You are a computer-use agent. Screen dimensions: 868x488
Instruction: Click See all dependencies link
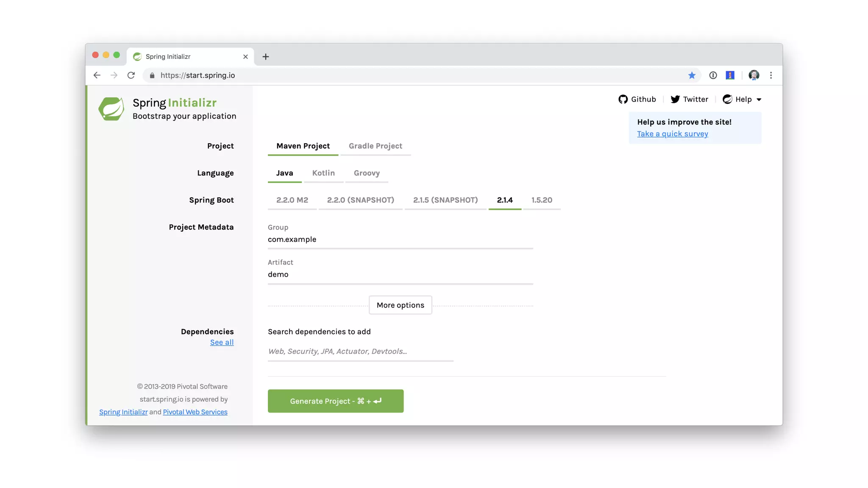point(222,342)
